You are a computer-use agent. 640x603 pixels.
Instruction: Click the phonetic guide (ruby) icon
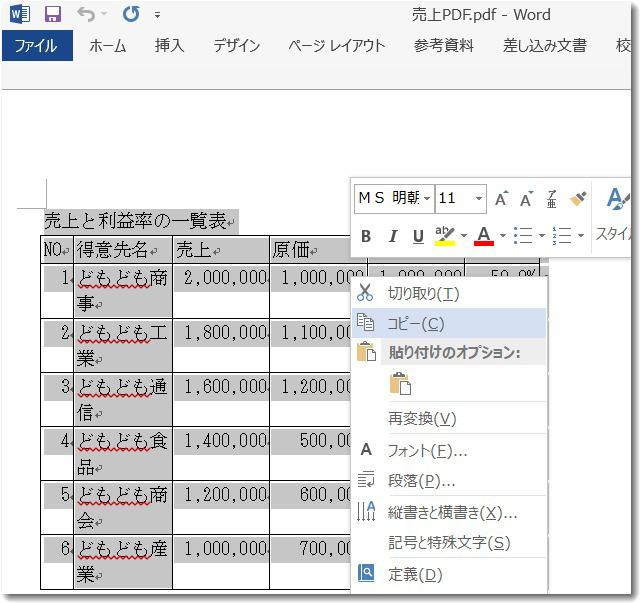click(x=551, y=198)
